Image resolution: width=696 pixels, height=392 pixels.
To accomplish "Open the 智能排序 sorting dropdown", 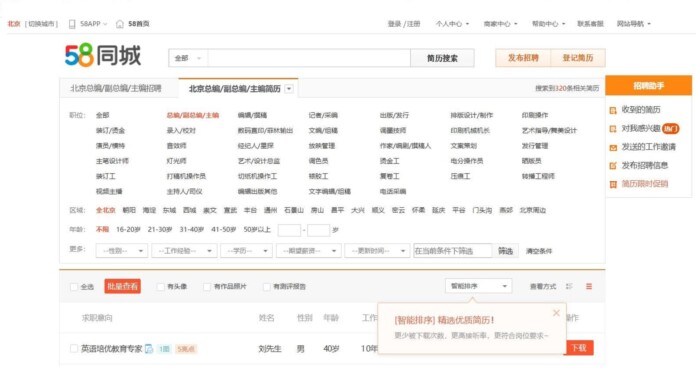I will (x=478, y=286).
